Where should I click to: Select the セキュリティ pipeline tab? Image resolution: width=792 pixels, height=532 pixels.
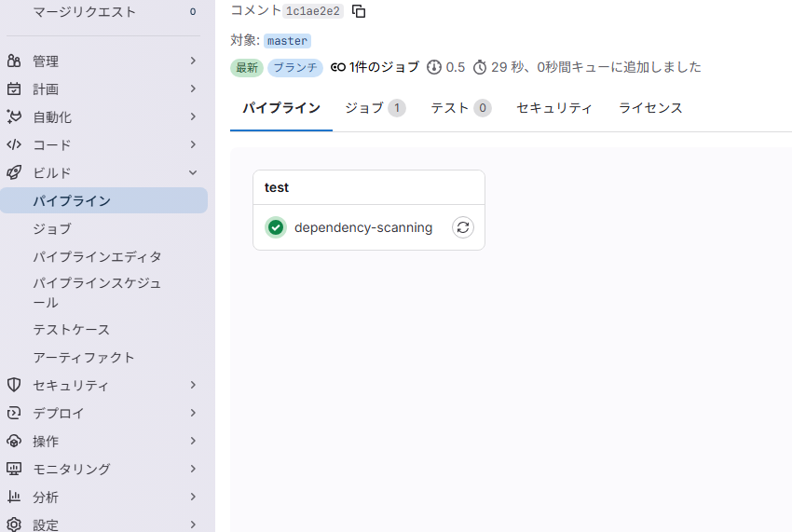tap(554, 108)
